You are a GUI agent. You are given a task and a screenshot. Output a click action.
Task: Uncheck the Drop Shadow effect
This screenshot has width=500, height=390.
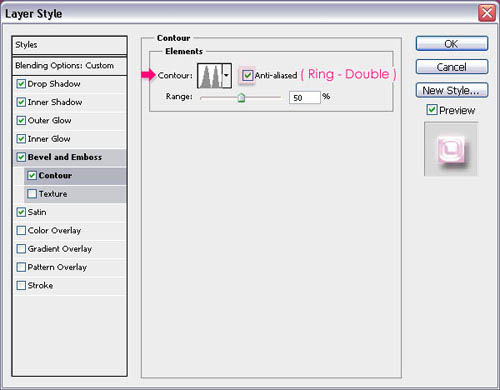coord(21,84)
